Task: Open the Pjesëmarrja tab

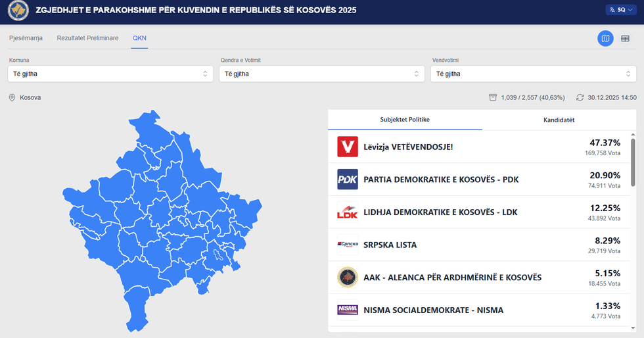Action: (x=26, y=38)
